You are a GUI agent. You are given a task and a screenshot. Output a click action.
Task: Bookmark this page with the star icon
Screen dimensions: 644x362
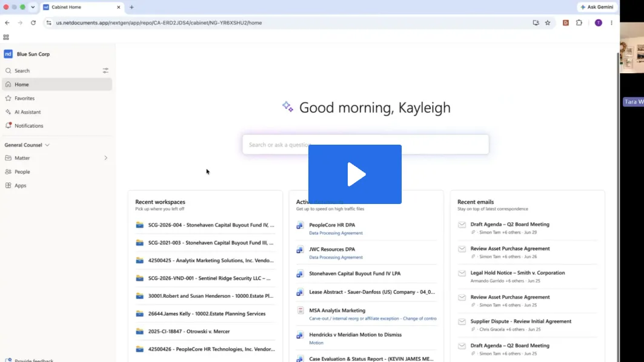pyautogui.click(x=548, y=23)
